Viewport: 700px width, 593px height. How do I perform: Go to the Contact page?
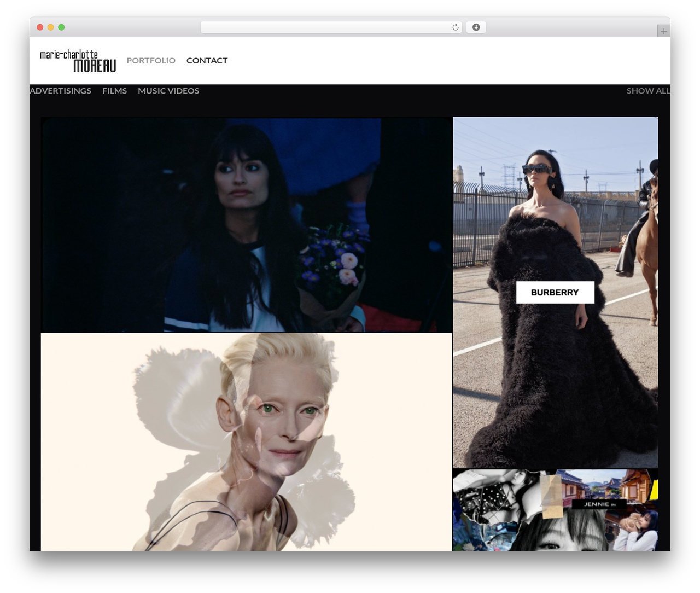207,61
